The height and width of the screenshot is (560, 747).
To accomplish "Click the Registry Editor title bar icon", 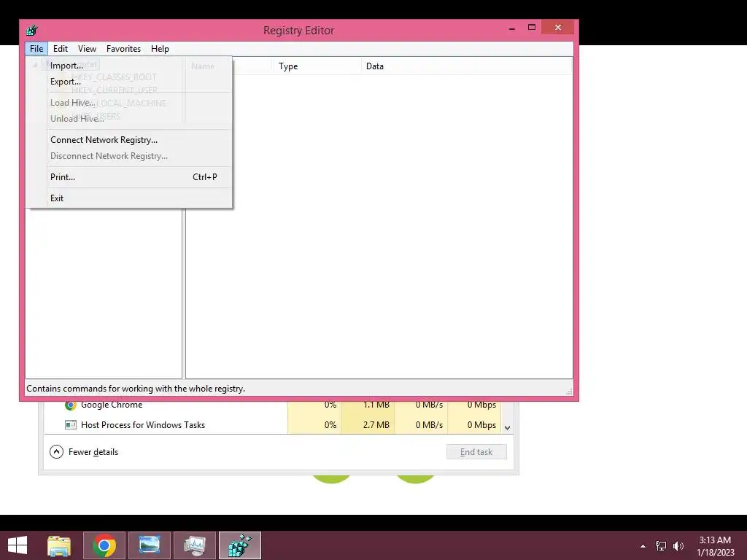I will (x=32, y=30).
